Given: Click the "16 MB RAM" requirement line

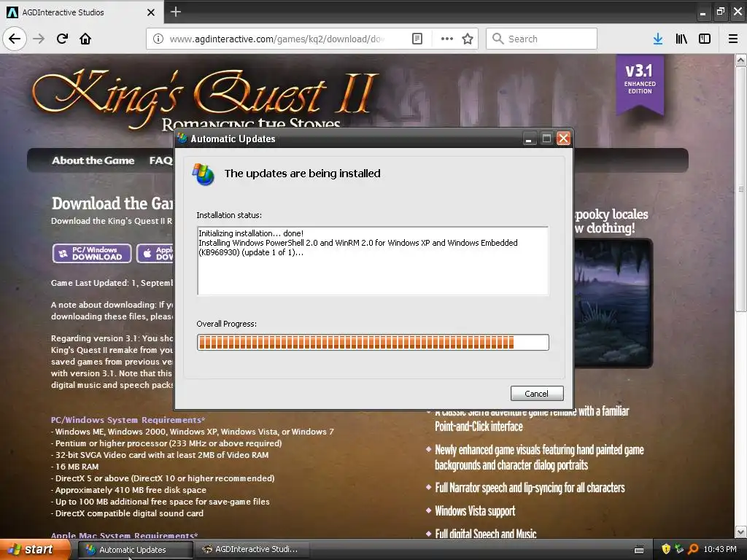Looking at the screenshot, I should coord(77,467).
